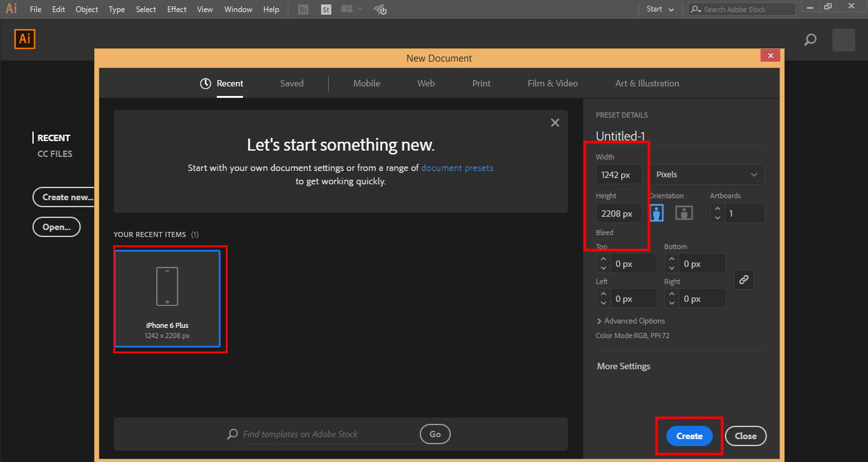Click the search icon near top right
868x462 pixels.
(810, 39)
